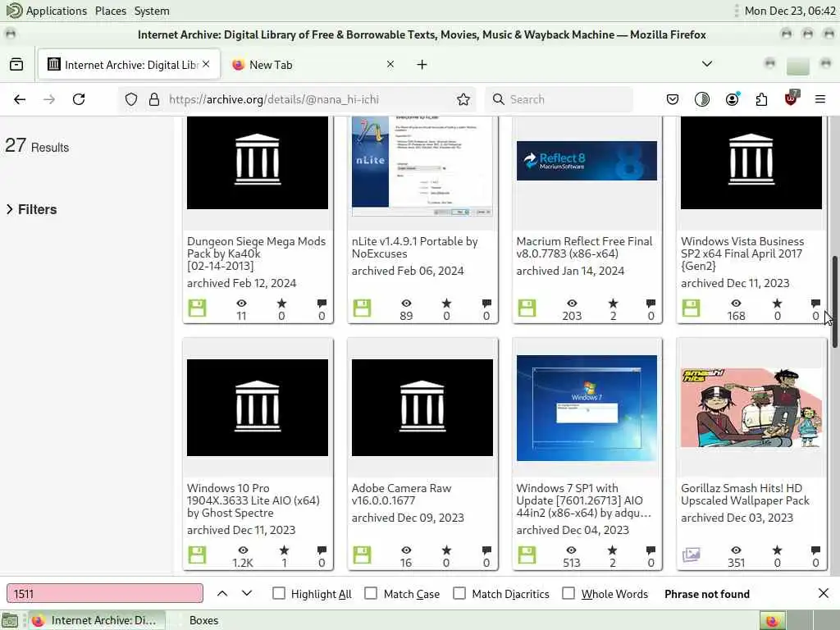Open a new tab with plus

click(x=422, y=64)
